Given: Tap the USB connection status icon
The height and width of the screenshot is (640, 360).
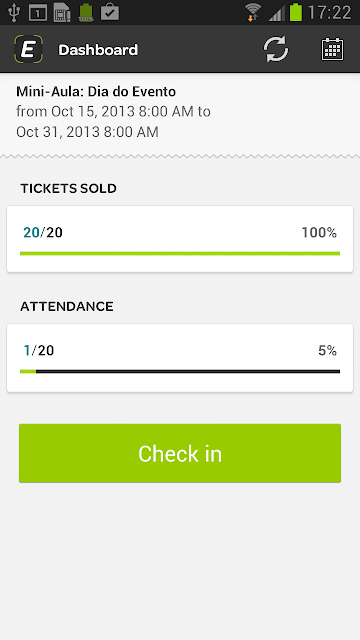Looking at the screenshot, I should point(13,12).
